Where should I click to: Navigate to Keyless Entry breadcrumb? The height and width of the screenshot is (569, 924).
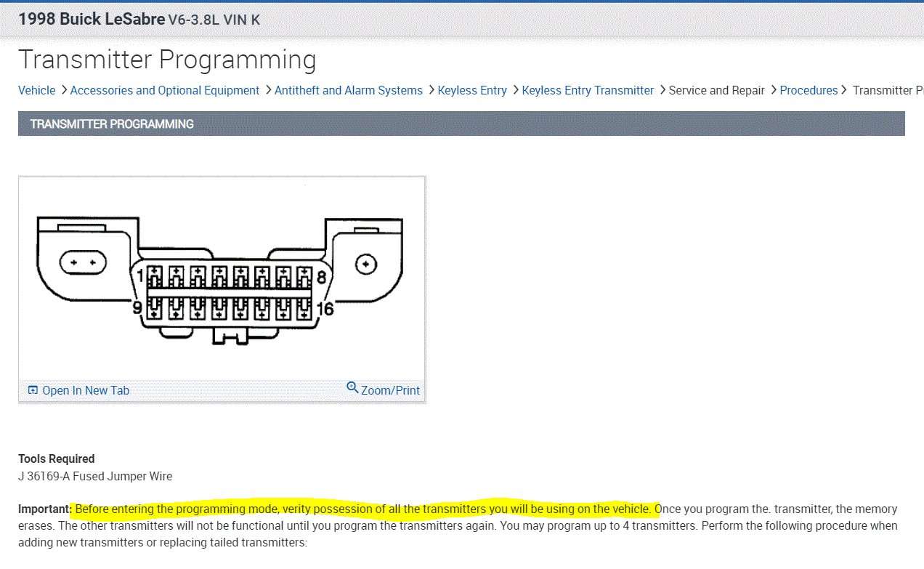pos(472,90)
